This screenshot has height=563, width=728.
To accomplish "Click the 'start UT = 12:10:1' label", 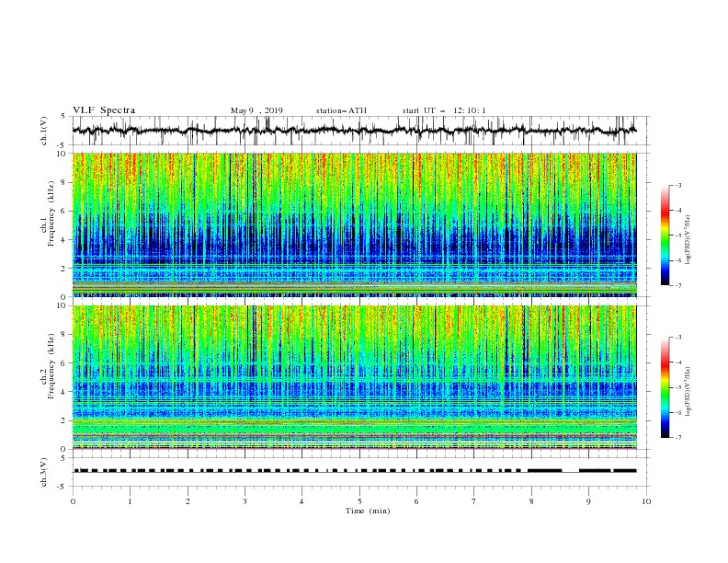I will click(444, 110).
